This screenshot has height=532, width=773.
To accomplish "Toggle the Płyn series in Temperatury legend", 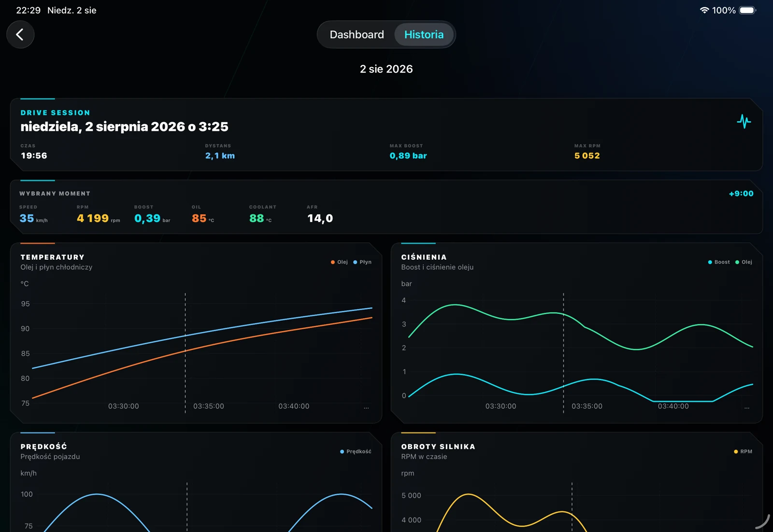I will tap(362, 262).
